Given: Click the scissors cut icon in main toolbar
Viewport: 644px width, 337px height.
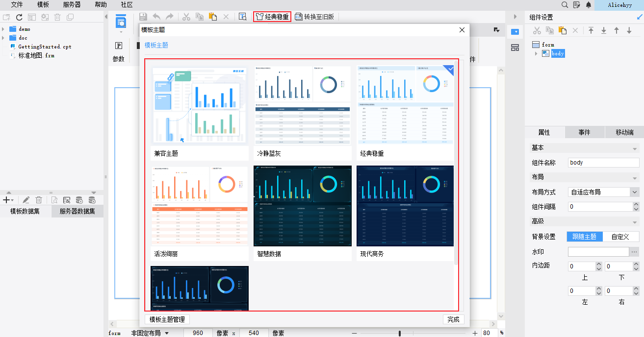Looking at the screenshot, I should pos(186,17).
